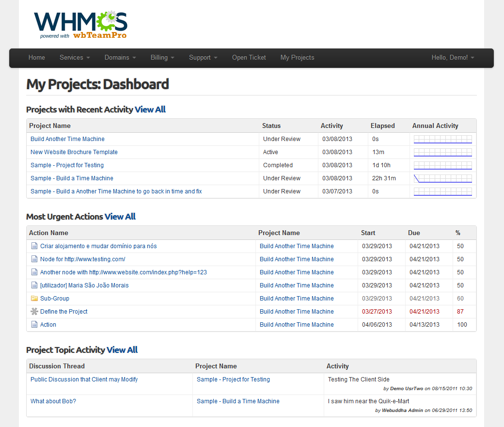Image resolution: width=504 pixels, height=427 pixels.
Task: Click annual activity chart for Sample - Build a Time Machine
Action: point(442,178)
